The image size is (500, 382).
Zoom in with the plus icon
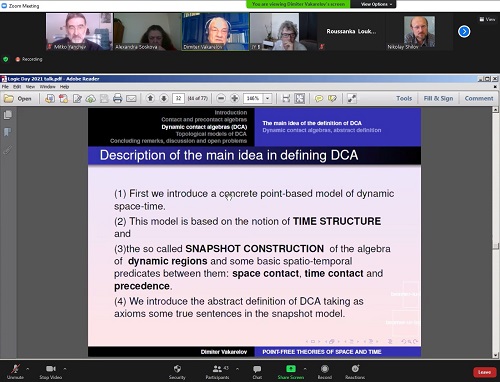(235, 98)
